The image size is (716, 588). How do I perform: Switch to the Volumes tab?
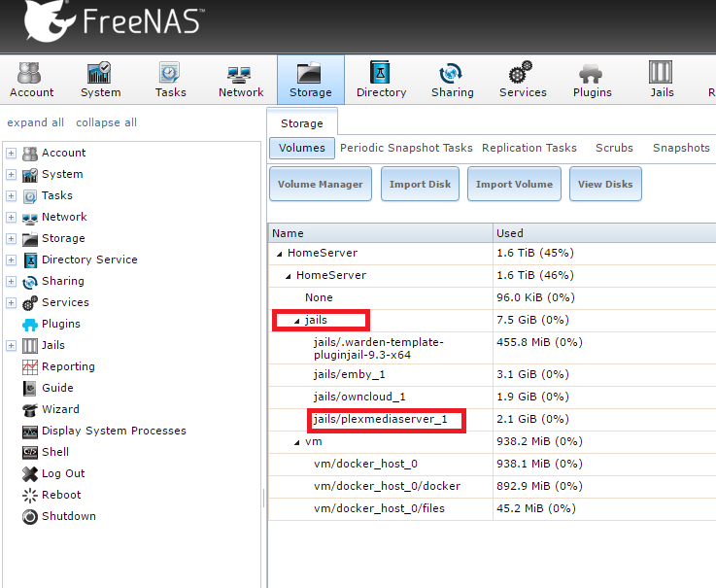click(302, 148)
